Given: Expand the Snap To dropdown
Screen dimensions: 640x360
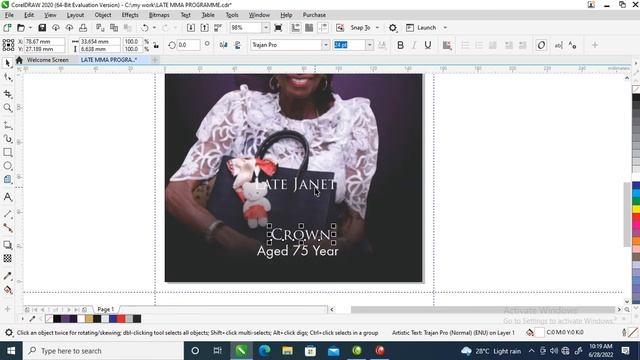Looking at the screenshot, I should click(377, 28).
